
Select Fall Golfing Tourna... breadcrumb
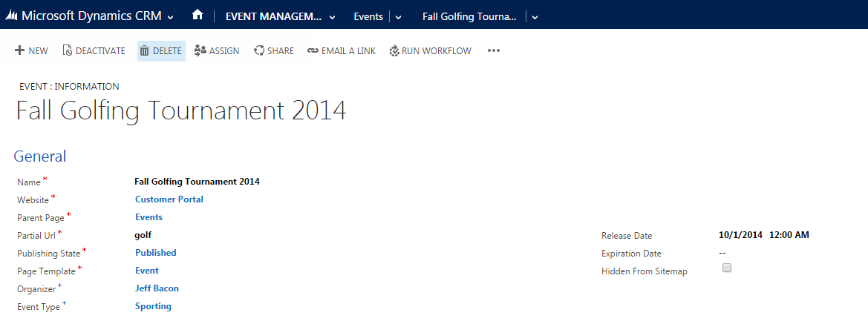point(469,16)
